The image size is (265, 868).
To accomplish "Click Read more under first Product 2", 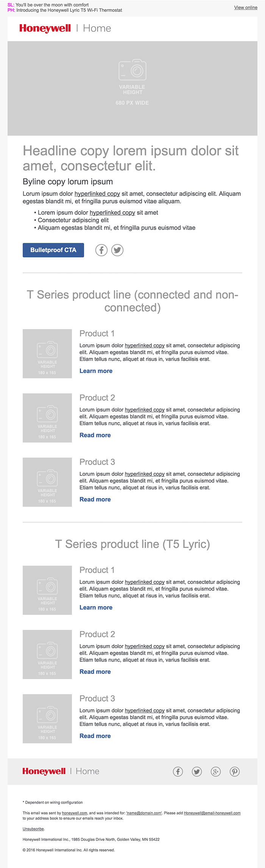I will tap(95, 435).
